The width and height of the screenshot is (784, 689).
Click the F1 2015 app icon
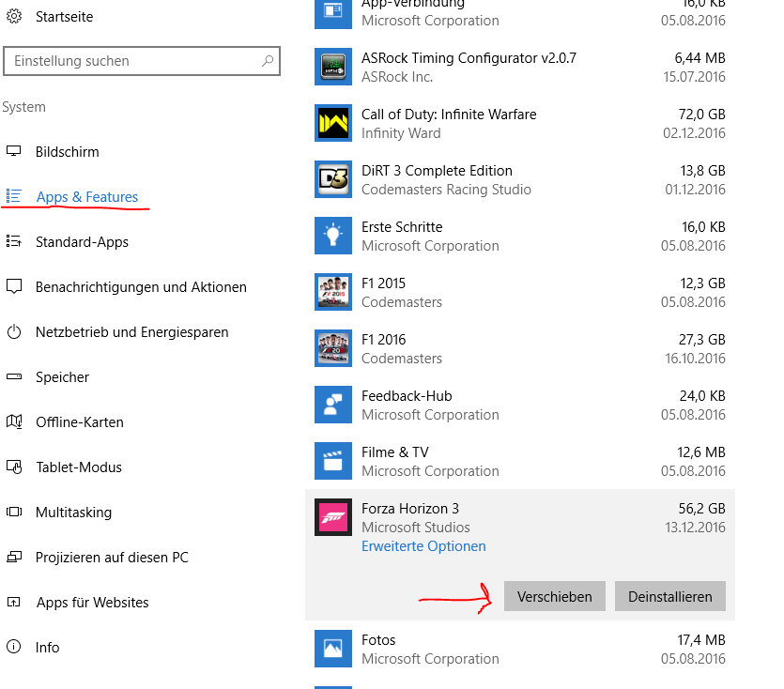click(x=333, y=292)
